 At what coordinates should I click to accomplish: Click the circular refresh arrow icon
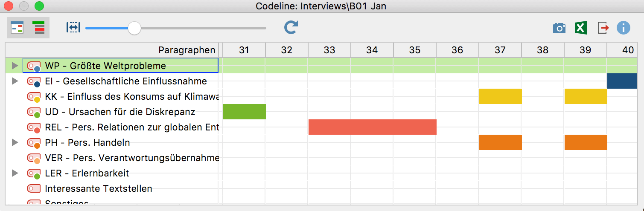pyautogui.click(x=291, y=28)
